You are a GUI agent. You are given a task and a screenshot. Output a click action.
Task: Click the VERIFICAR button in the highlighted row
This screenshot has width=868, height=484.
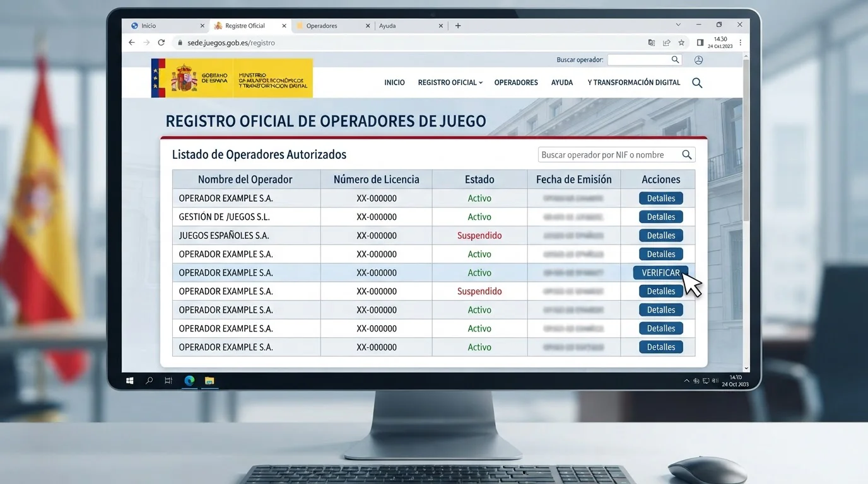[x=660, y=273]
